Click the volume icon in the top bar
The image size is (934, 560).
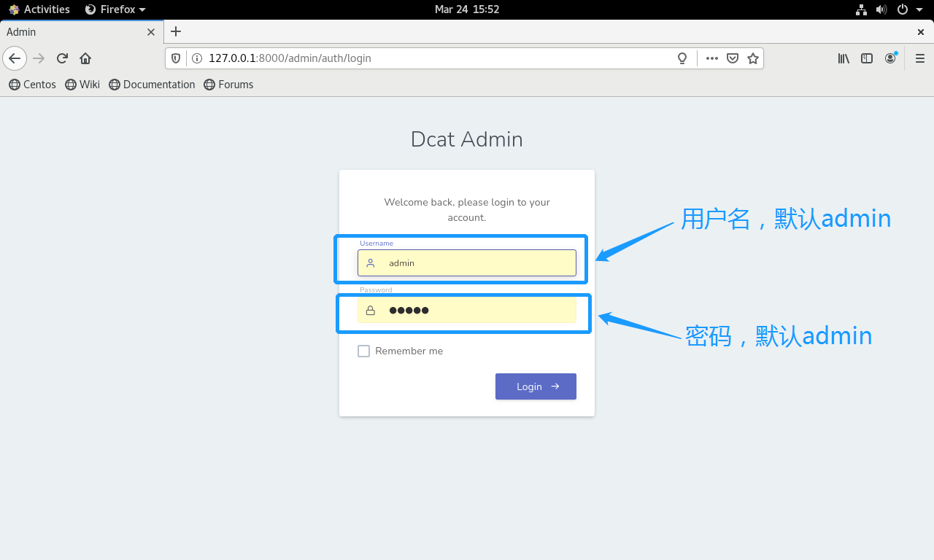pyautogui.click(x=881, y=9)
